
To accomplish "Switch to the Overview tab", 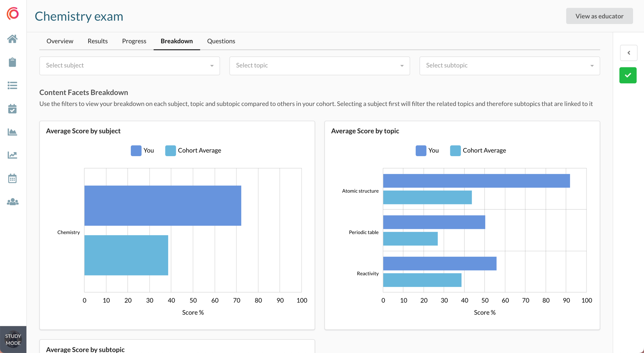I will [x=60, y=41].
